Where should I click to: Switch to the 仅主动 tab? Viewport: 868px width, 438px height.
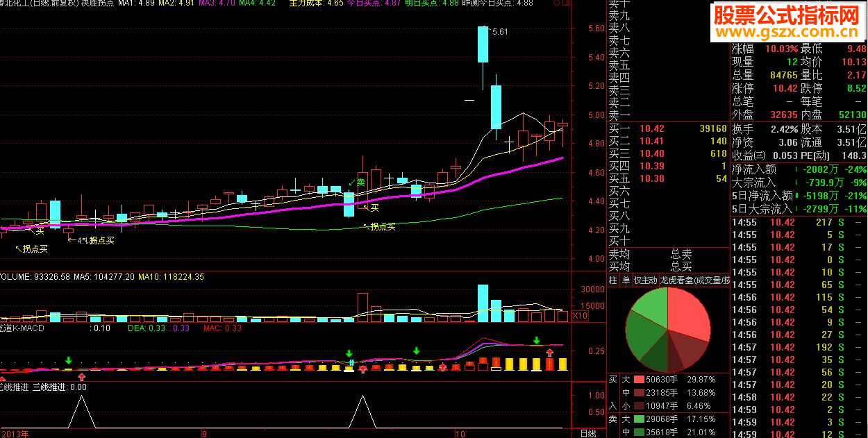(645, 280)
